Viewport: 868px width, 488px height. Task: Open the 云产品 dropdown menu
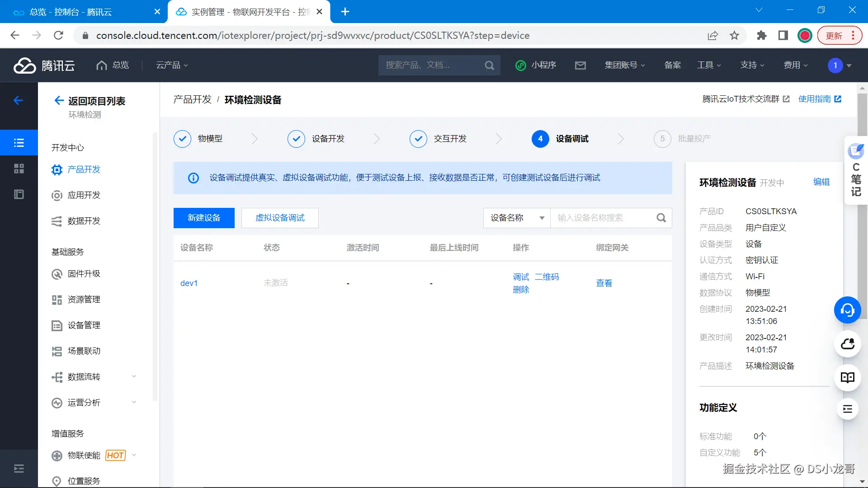click(x=172, y=65)
